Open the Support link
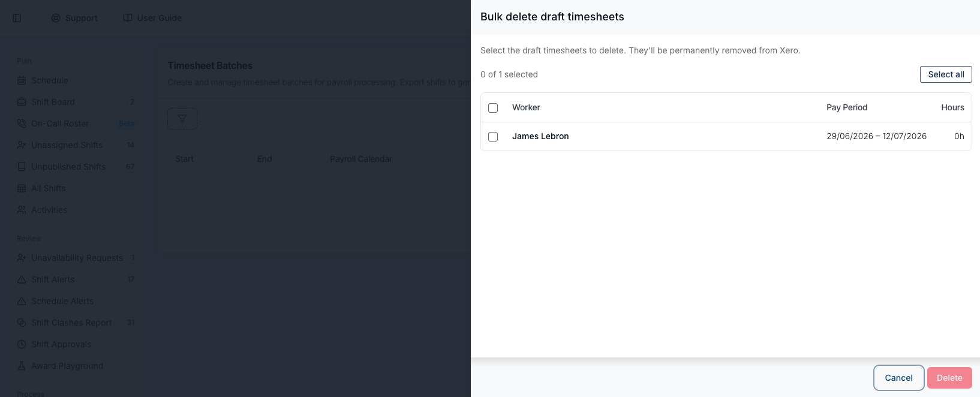Image resolution: width=980 pixels, height=397 pixels. click(74, 18)
